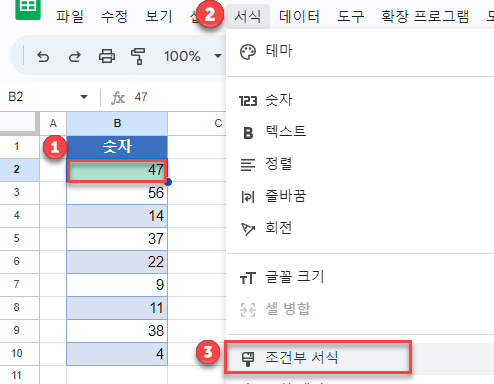Viewport: 494px width, 384px height.
Task: Activate the paint format tool
Action: [x=138, y=56]
